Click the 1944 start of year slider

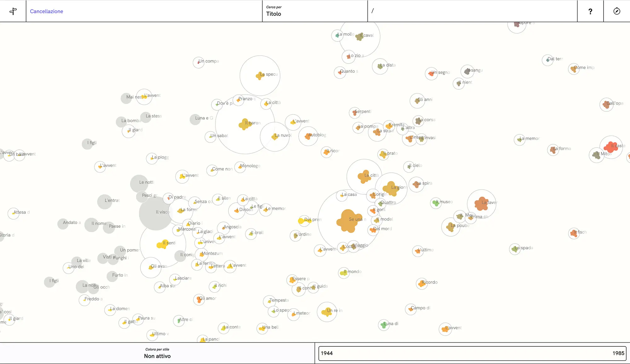(x=327, y=353)
